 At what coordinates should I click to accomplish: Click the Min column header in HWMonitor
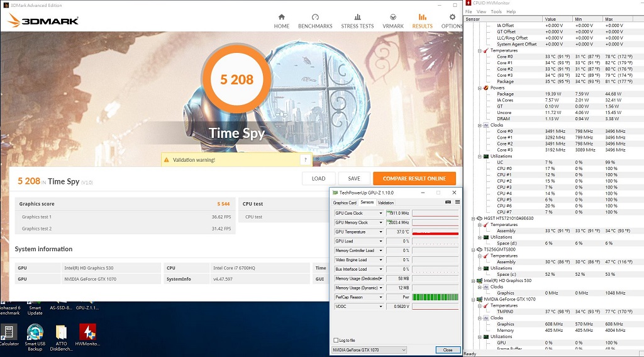pos(588,19)
